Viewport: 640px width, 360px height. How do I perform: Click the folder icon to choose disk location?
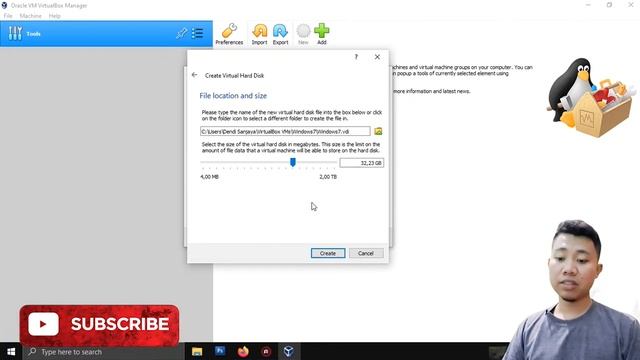[x=378, y=131]
